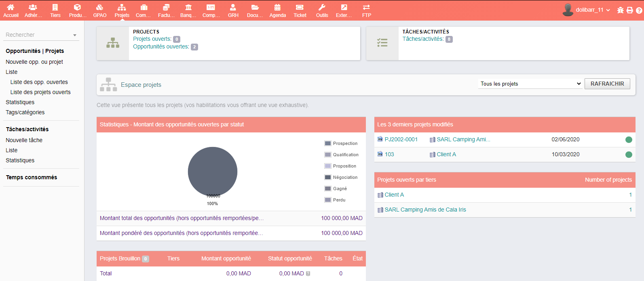
Task: Sort by Montant opportunité column
Action: 226,258
